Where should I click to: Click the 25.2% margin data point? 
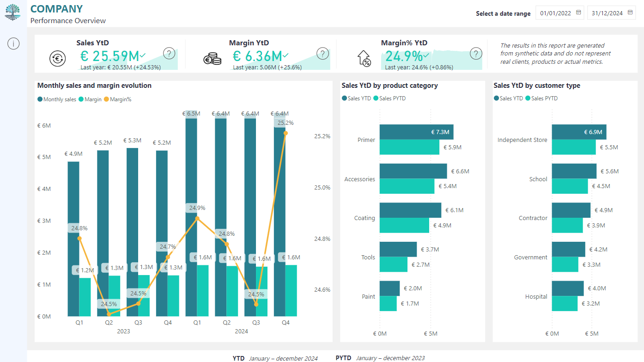286,133
